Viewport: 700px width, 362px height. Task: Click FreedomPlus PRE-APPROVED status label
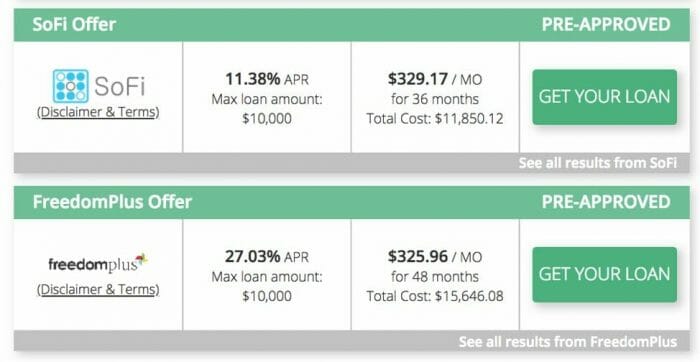(606, 202)
